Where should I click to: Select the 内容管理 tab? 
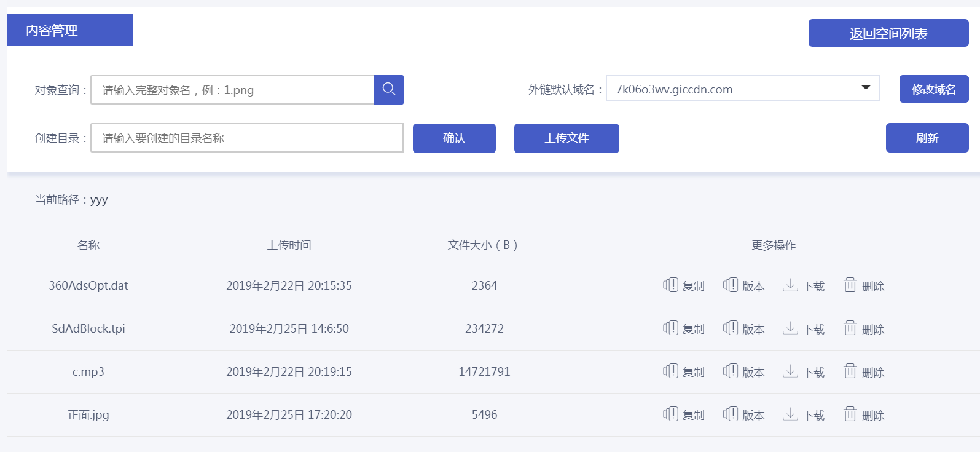click(x=70, y=30)
